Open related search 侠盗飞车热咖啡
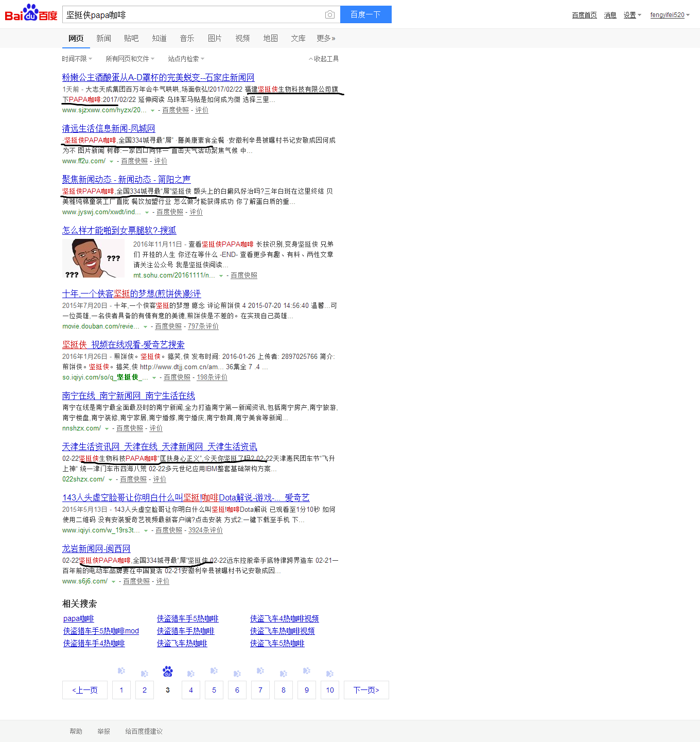 (x=182, y=643)
